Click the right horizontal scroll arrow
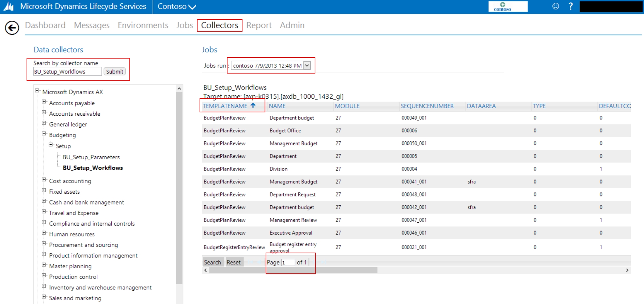This screenshot has width=644, height=304. [x=627, y=270]
